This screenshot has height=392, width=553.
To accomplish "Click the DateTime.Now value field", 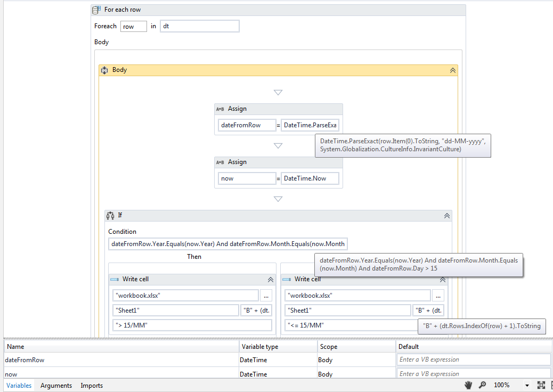I will (x=310, y=178).
